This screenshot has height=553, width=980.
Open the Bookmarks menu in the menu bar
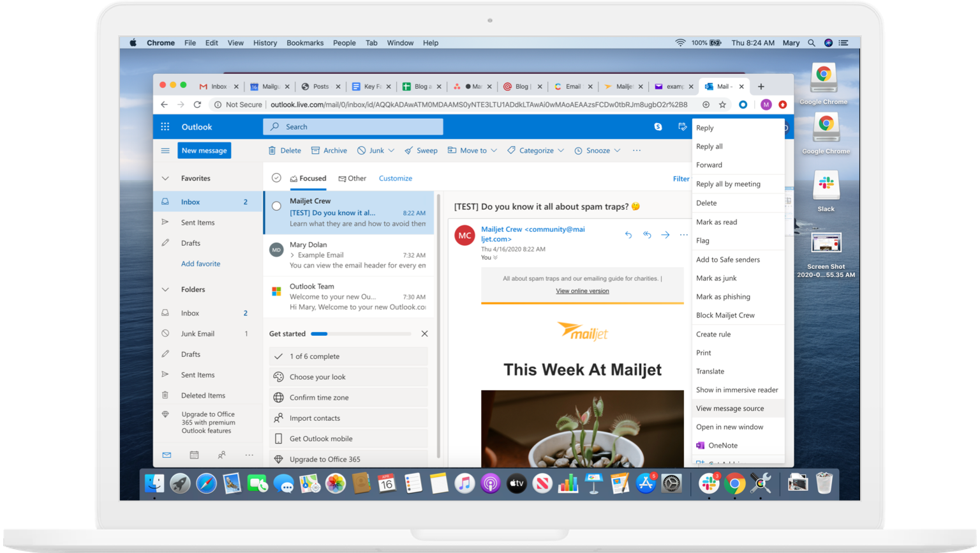[x=305, y=43]
